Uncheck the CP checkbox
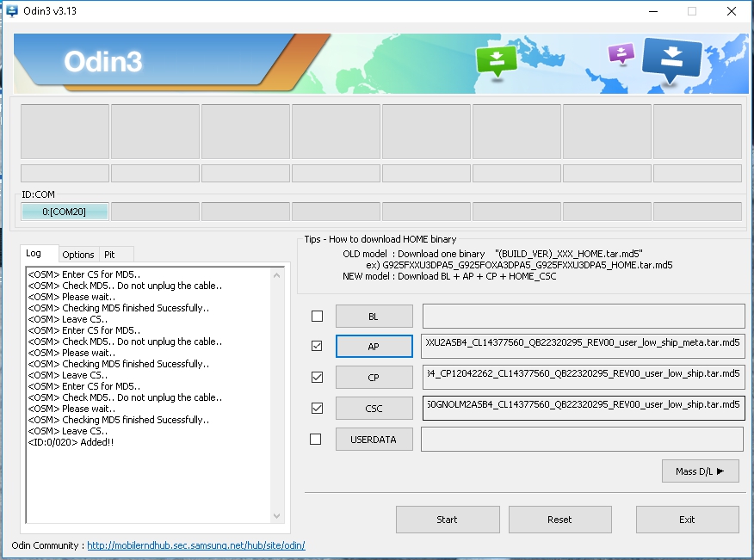Viewport: 754px width, 560px height. coord(317,378)
